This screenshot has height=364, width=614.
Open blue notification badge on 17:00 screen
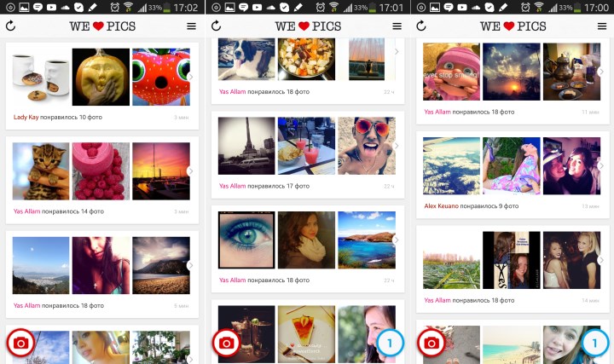click(x=595, y=343)
